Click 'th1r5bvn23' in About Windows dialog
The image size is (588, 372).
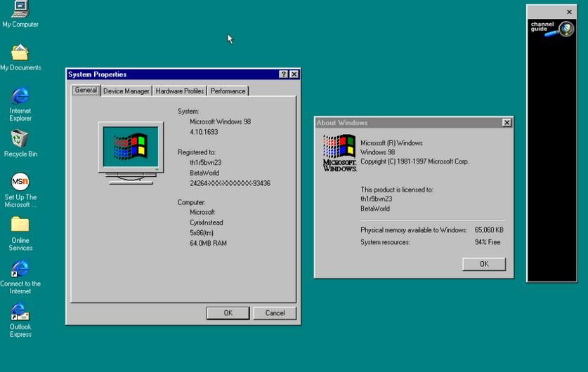(376, 199)
